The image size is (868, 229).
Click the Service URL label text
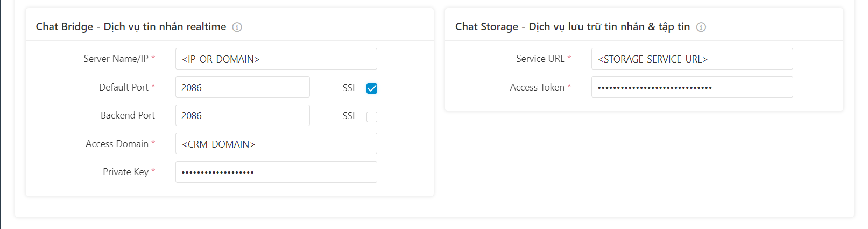coord(540,59)
